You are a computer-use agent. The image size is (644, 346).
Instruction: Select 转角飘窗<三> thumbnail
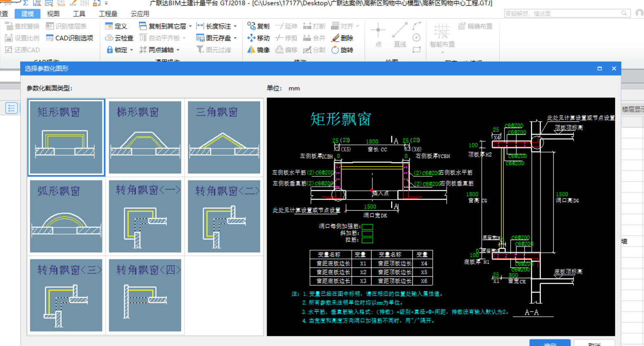(66, 295)
